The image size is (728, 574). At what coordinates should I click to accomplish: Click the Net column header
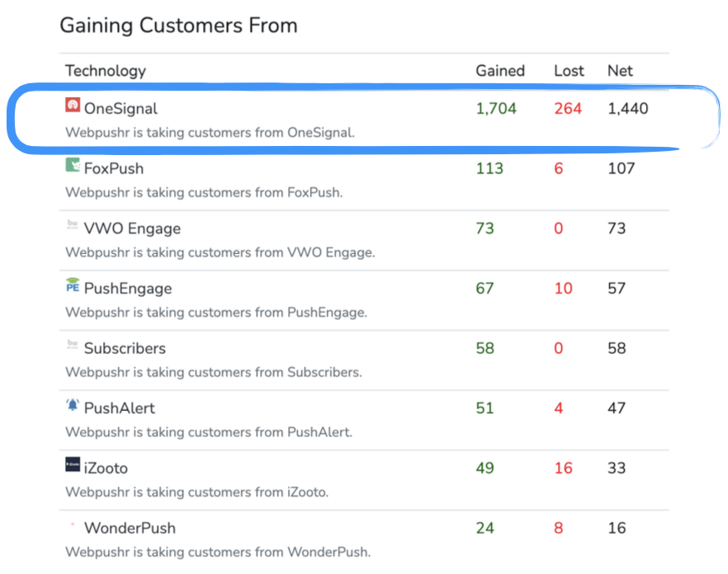click(x=620, y=71)
